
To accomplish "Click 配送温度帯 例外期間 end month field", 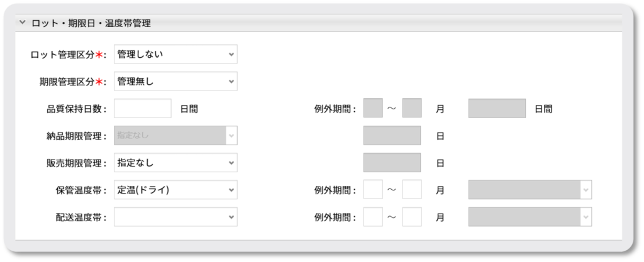I will [x=412, y=217].
